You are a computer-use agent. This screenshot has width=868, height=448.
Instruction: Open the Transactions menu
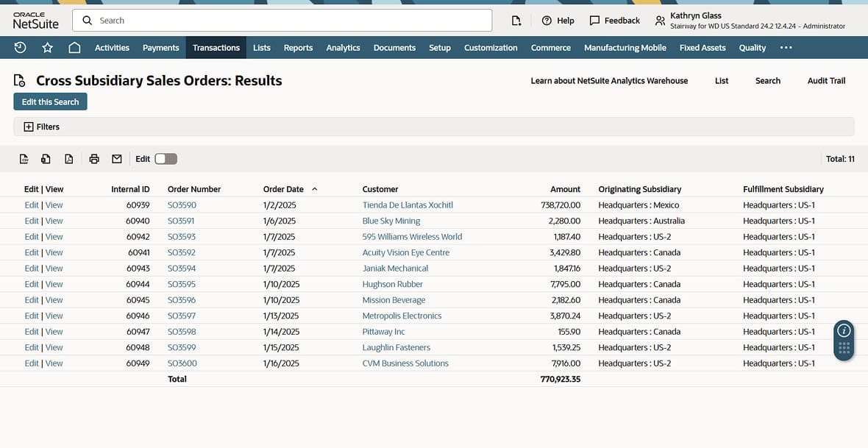[216, 47]
